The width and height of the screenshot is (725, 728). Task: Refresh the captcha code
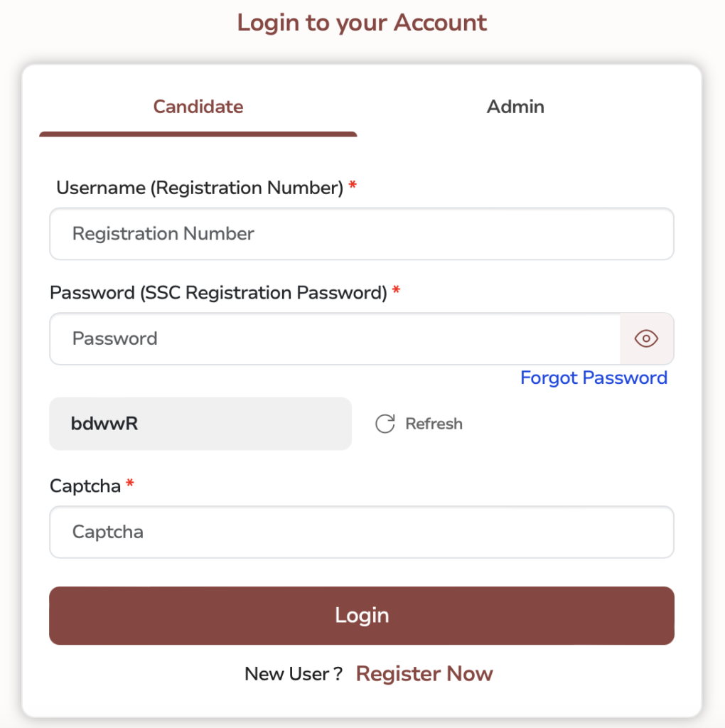(419, 424)
